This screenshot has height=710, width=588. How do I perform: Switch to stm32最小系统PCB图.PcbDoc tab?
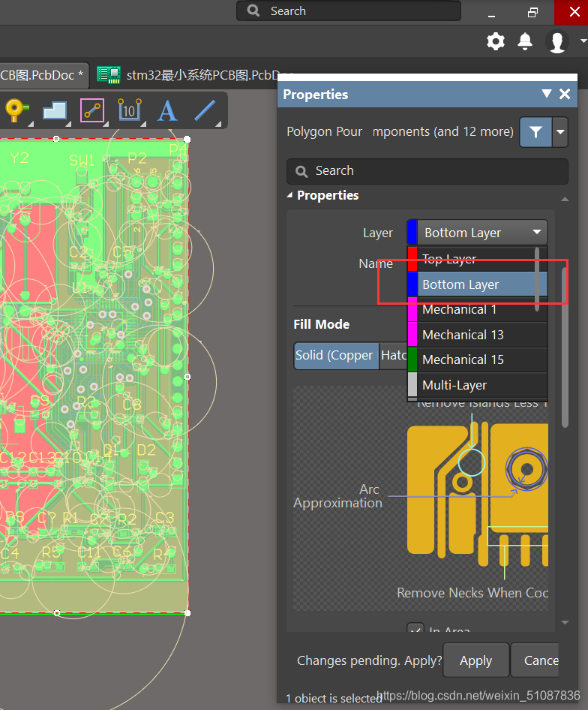tap(198, 75)
